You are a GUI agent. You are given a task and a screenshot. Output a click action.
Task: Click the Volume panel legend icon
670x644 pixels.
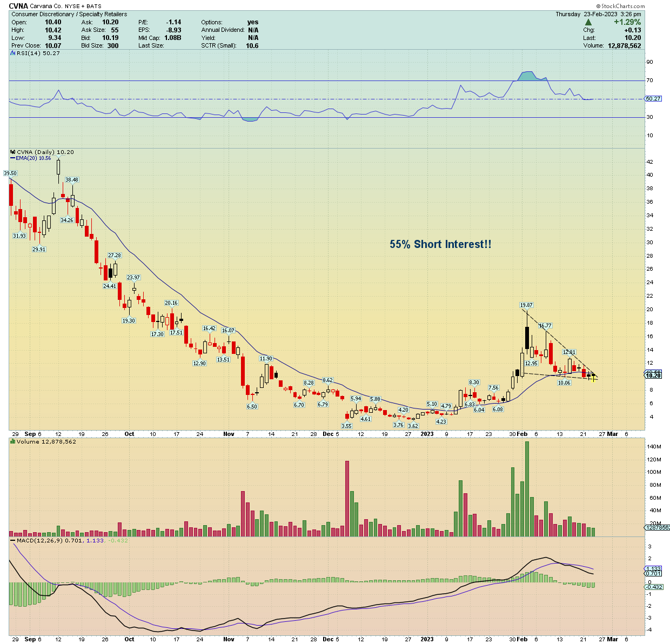click(13, 441)
